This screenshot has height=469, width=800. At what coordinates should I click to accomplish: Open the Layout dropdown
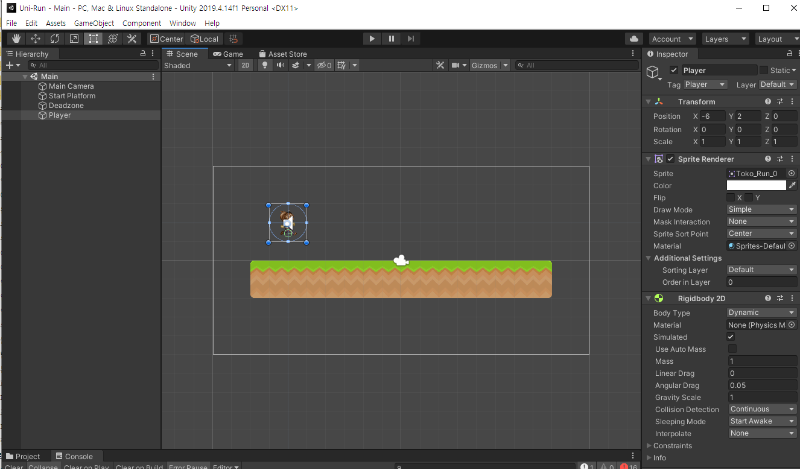[777, 39]
